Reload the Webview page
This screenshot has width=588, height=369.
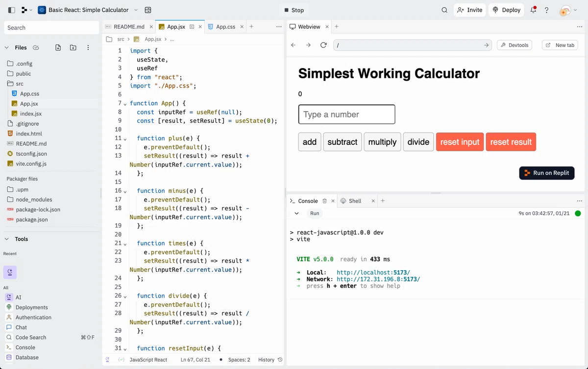point(323,45)
